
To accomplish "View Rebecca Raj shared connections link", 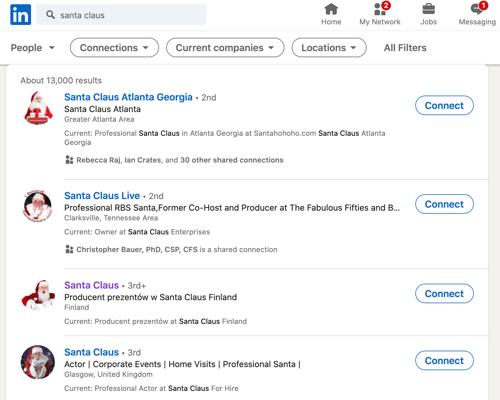I will (x=180, y=160).
